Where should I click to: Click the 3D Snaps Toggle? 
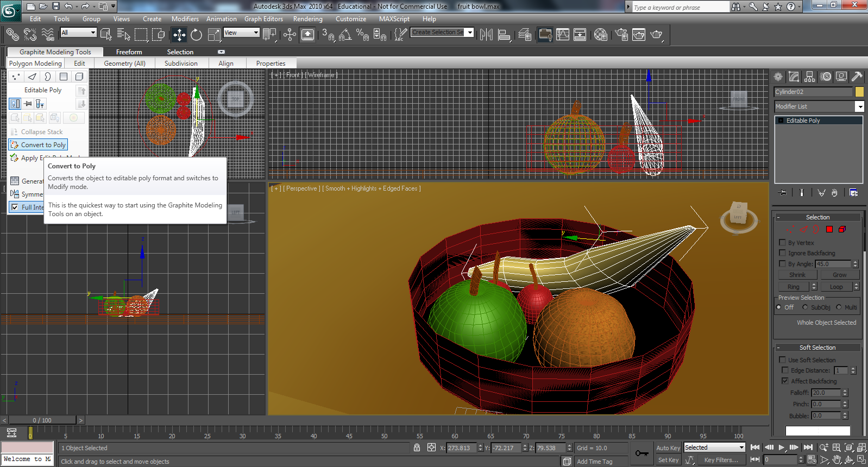coord(328,35)
